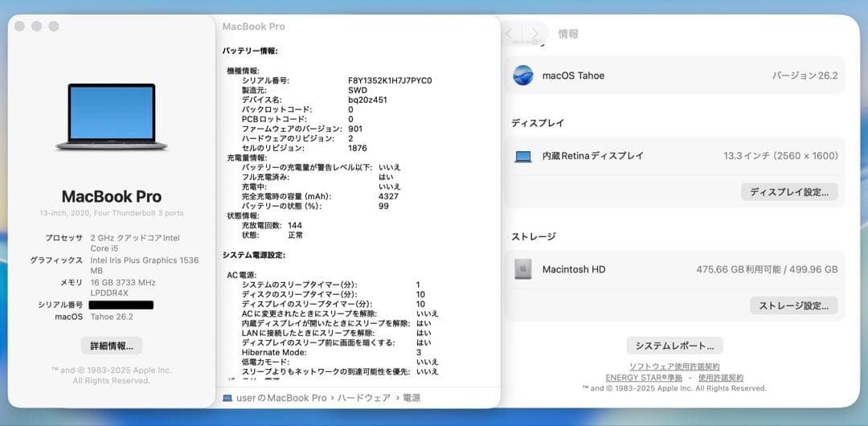Click full charge capacity value 4327
Screen dimensions: 868x426
tap(389, 197)
